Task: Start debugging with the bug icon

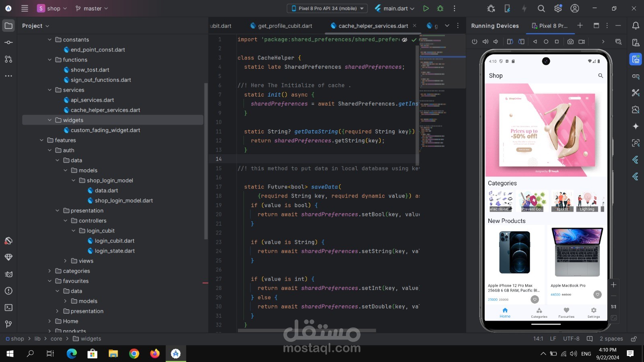Action: click(440, 8)
